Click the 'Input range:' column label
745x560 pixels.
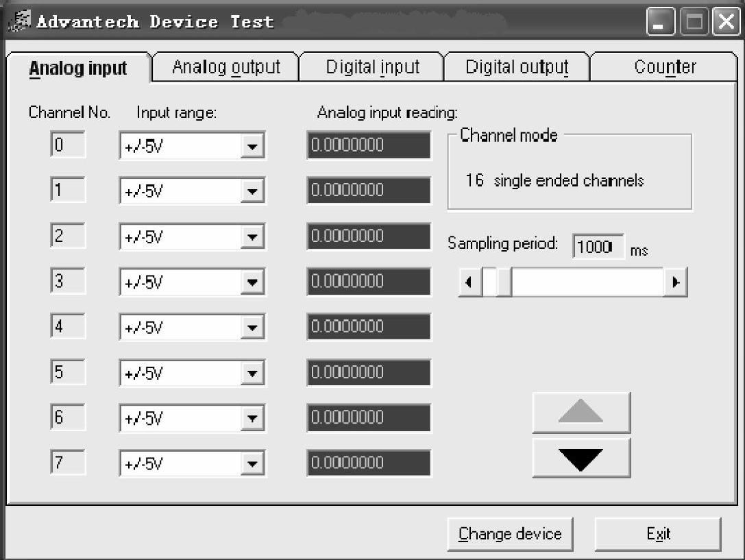point(176,112)
